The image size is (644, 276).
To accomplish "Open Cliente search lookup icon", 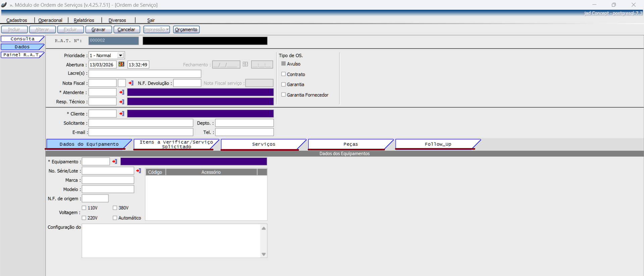I will pos(122,114).
